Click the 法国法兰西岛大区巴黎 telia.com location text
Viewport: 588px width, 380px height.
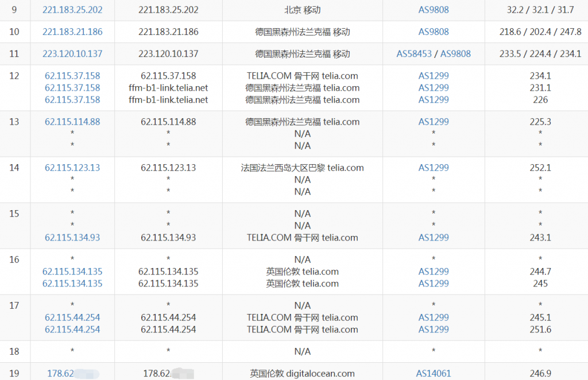(303, 168)
